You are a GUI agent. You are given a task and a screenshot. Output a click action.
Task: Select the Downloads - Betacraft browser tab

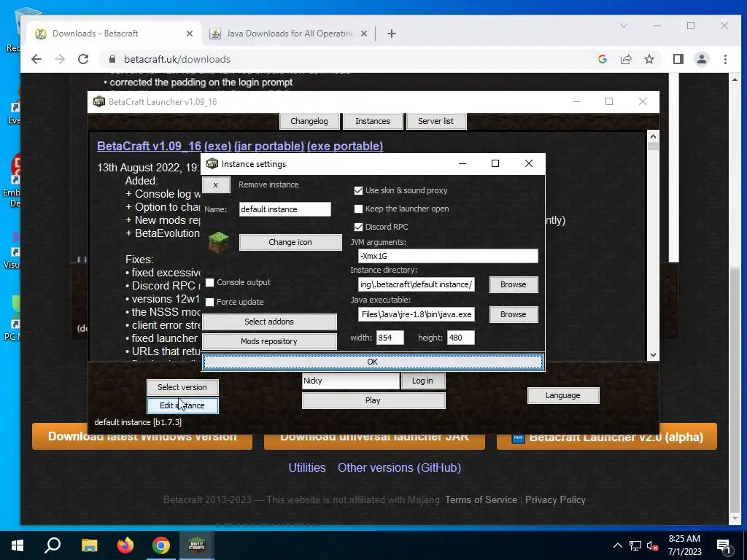[x=115, y=34]
